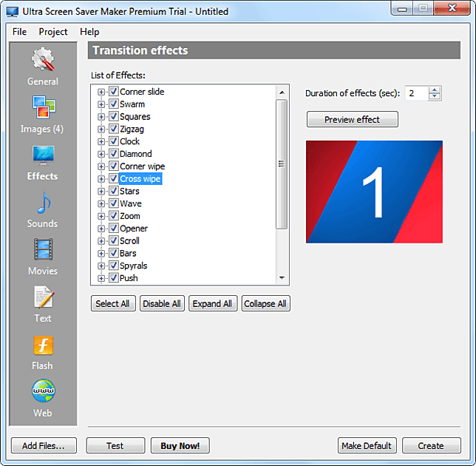Expand the Opener effect node

(x=101, y=229)
